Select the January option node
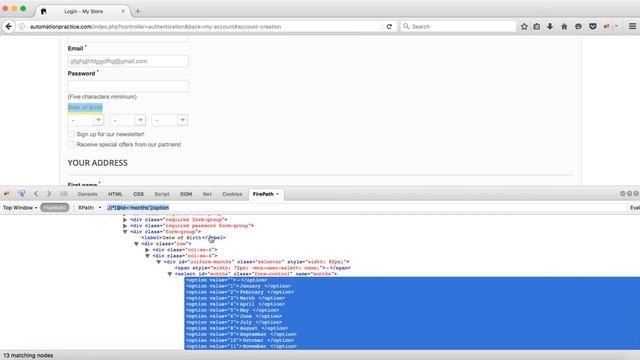This screenshot has height=360, width=640. [x=239, y=286]
